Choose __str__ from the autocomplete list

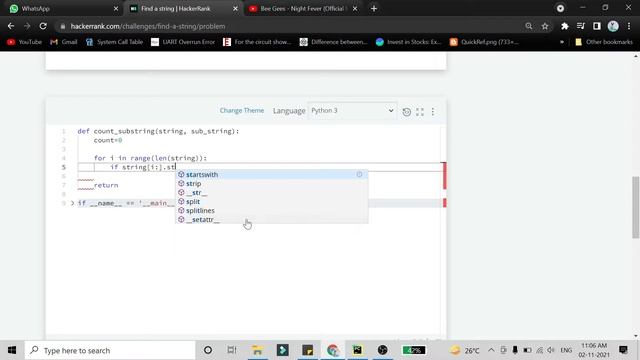pyautogui.click(x=271, y=192)
